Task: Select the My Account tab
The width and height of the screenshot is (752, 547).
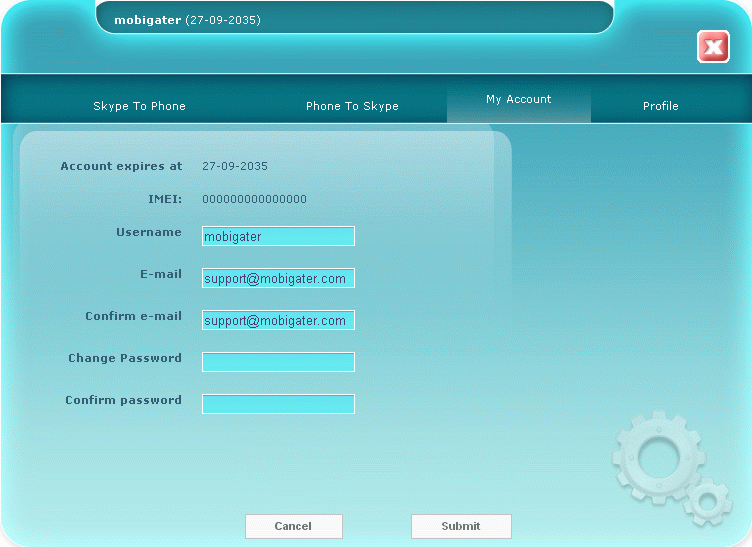Action: click(518, 100)
